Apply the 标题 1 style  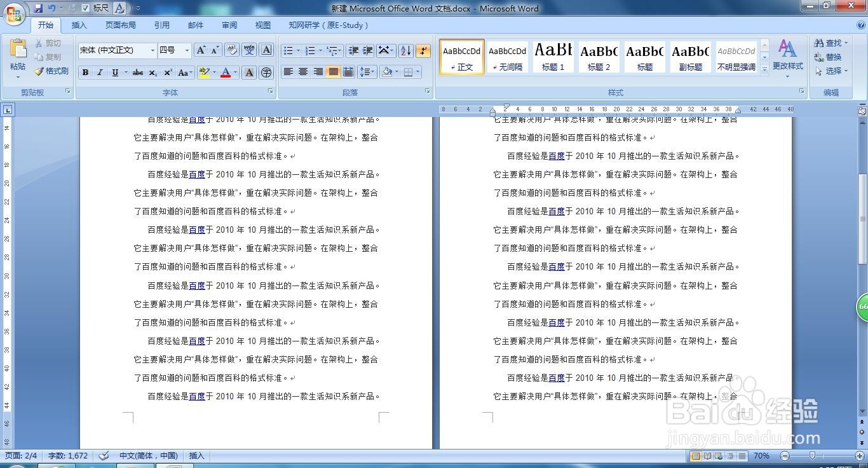pyautogui.click(x=552, y=57)
